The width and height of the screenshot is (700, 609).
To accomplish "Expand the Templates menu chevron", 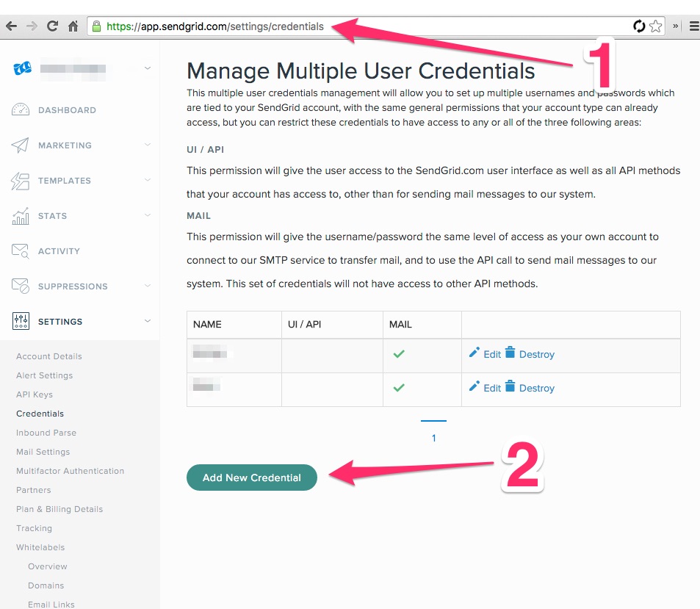I will click(148, 180).
